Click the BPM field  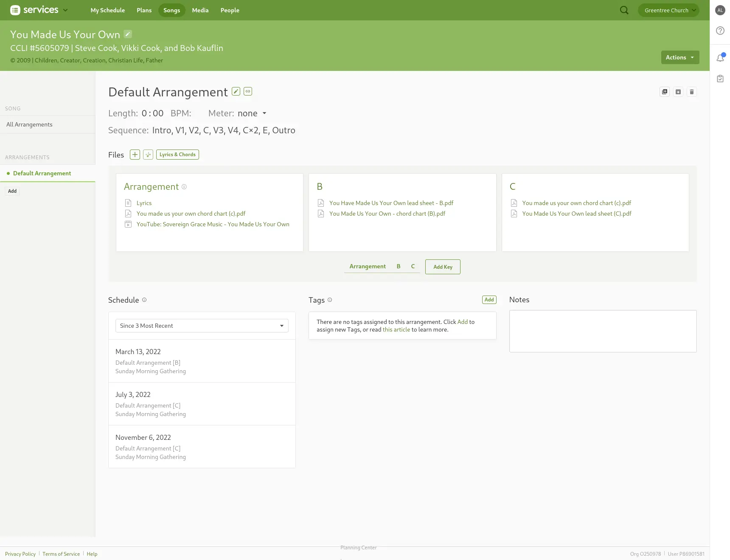(x=198, y=113)
